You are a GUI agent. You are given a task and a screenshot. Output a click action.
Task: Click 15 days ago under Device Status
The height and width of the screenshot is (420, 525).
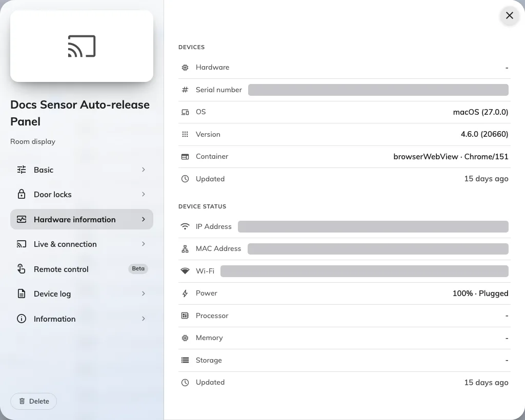pyautogui.click(x=486, y=382)
